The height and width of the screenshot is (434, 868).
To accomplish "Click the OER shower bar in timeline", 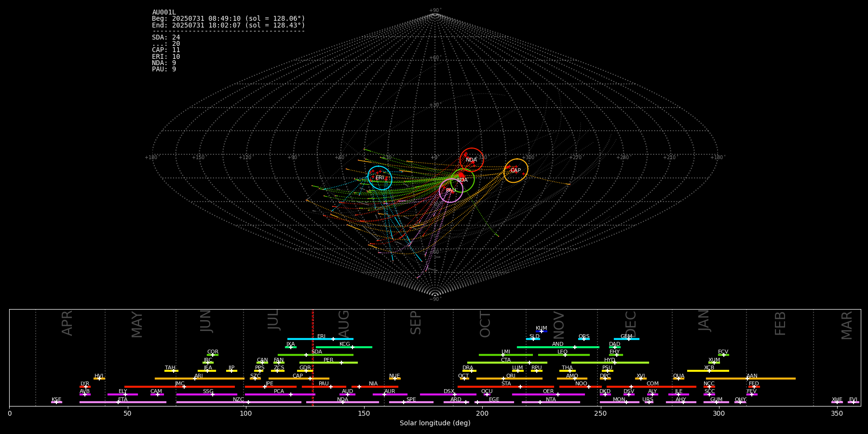I will 548,394.
